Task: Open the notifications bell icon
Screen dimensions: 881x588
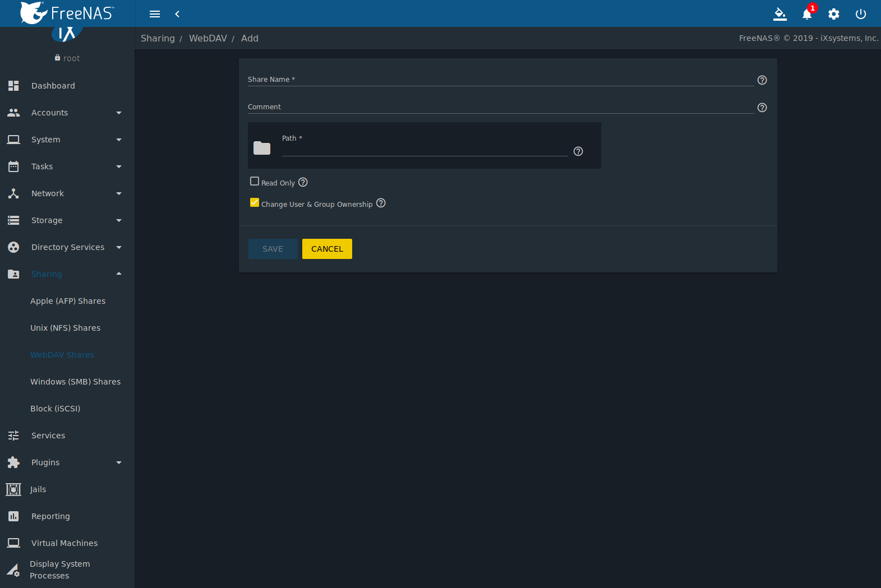Action: [807, 14]
